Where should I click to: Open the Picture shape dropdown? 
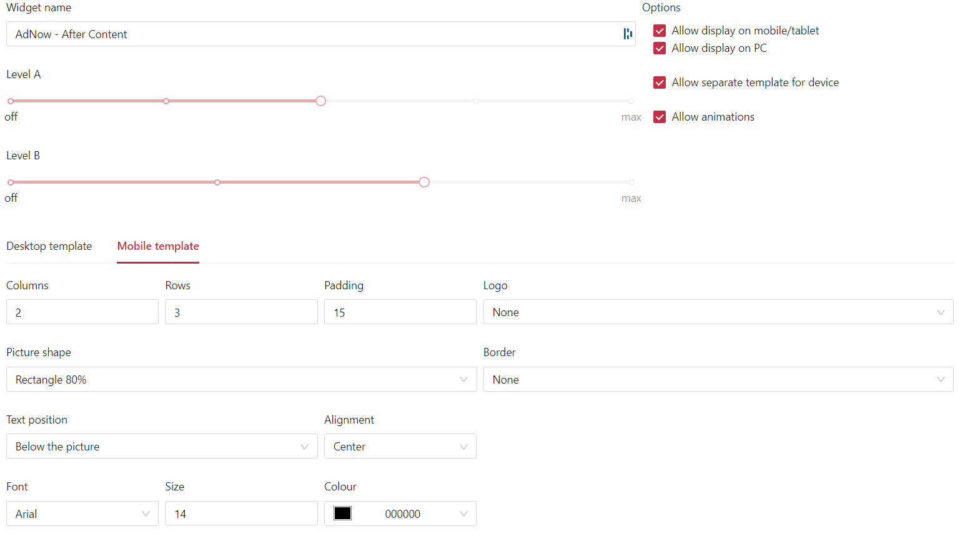click(x=242, y=379)
